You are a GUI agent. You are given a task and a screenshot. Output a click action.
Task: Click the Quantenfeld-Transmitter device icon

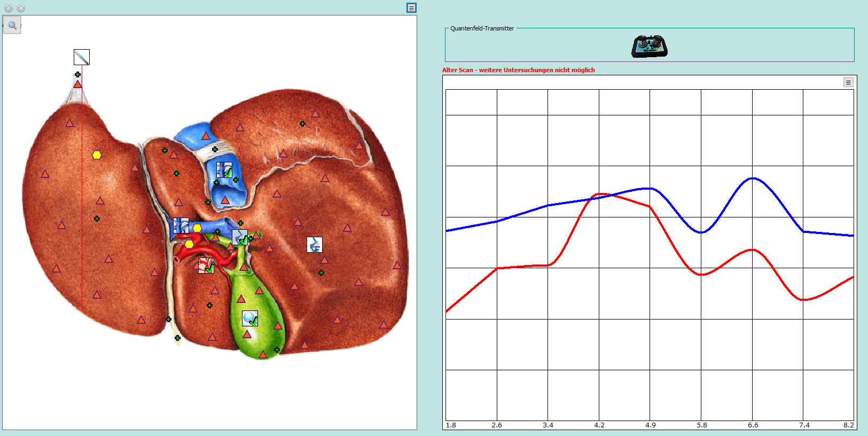click(650, 46)
